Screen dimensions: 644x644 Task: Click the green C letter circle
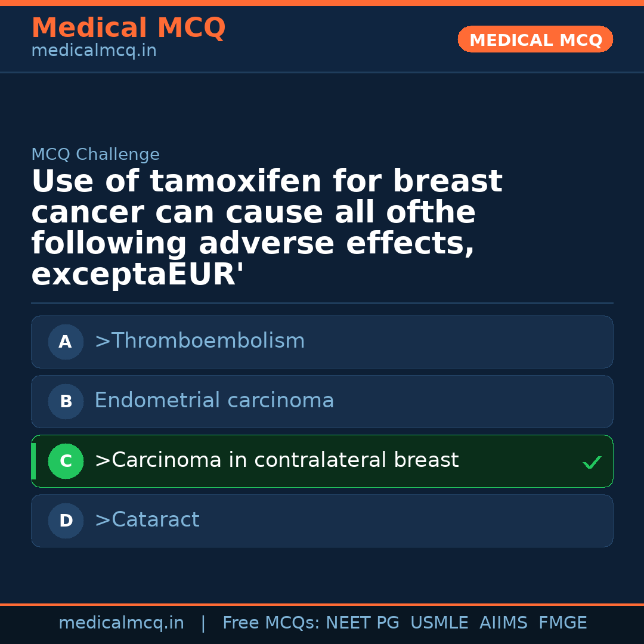coord(66,462)
